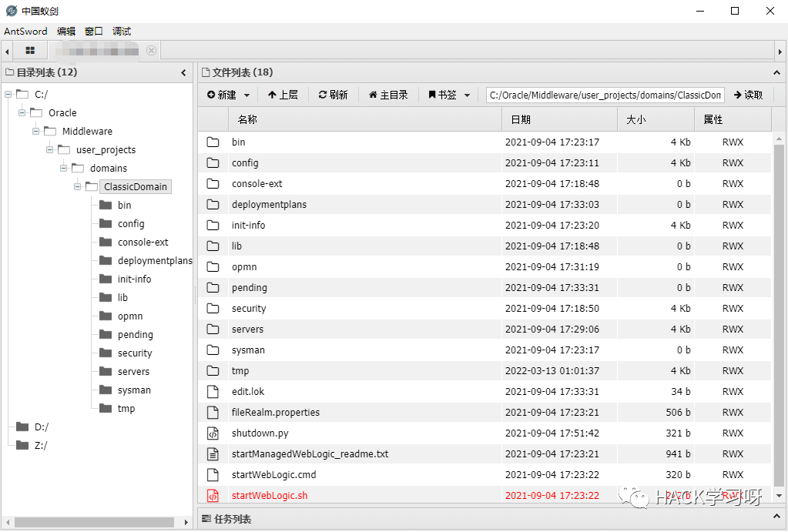Screen dimensions: 788x532
Task: Collapse the user_projects tree node
Action: point(50,149)
